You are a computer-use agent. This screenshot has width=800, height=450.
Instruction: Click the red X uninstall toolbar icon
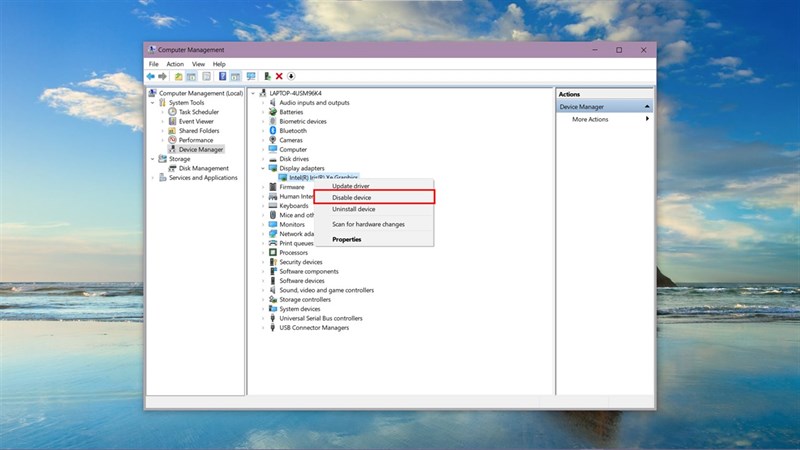pyautogui.click(x=279, y=76)
